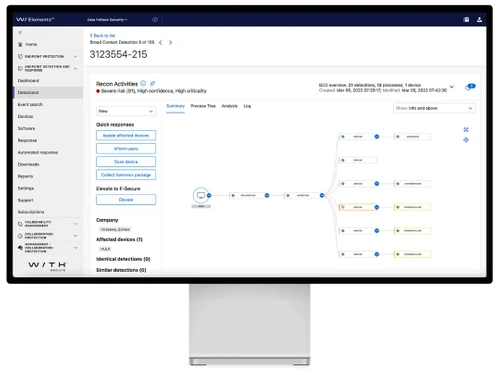This screenshot has width=500, height=375.
Task: Click the detection ID 3123554-215 heading
Action: [x=118, y=54]
